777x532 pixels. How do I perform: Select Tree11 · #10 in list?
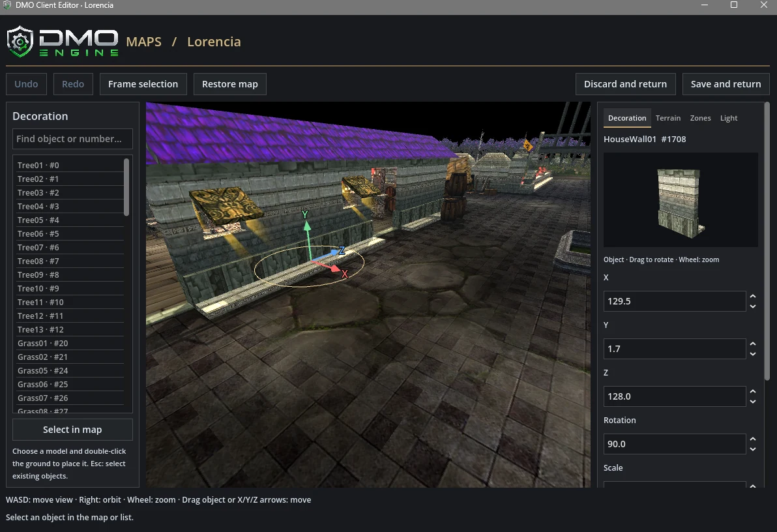(x=70, y=302)
